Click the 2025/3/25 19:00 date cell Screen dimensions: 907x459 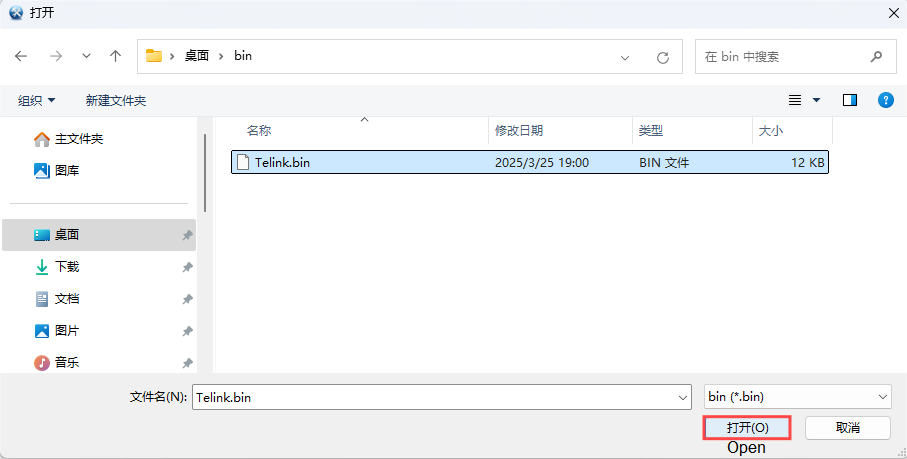[542, 163]
